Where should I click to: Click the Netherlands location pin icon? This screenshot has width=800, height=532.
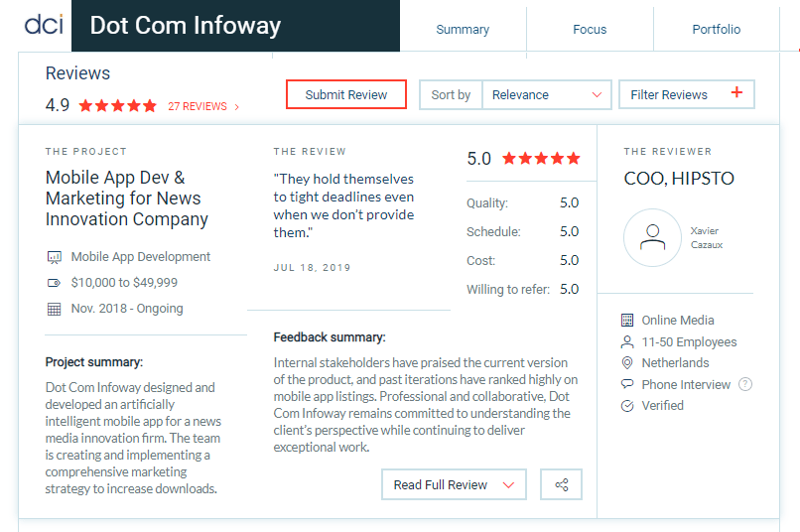tap(627, 363)
